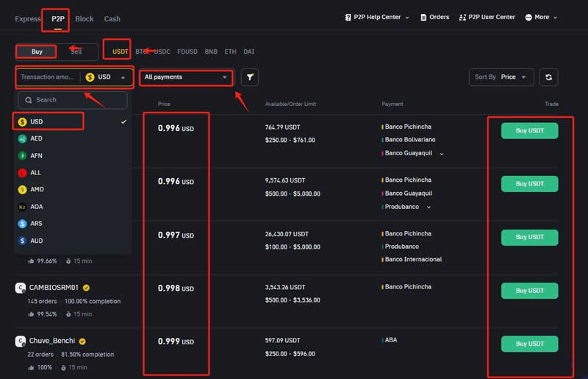Expand the More menu
588x379 pixels.
[541, 17]
